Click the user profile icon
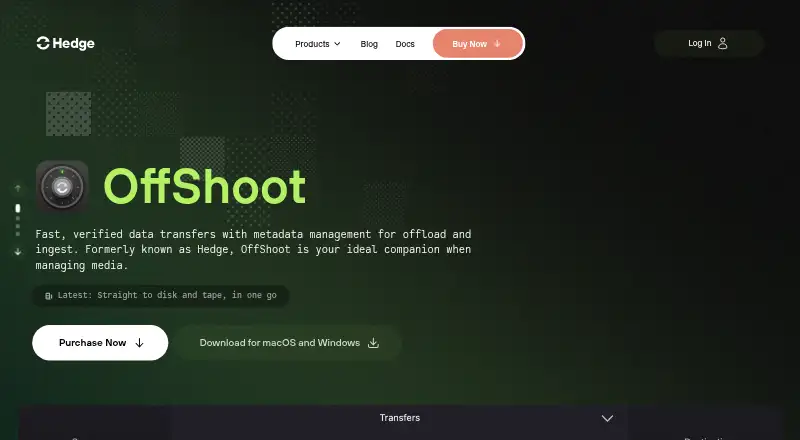The image size is (800, 440). coord(722,43)
